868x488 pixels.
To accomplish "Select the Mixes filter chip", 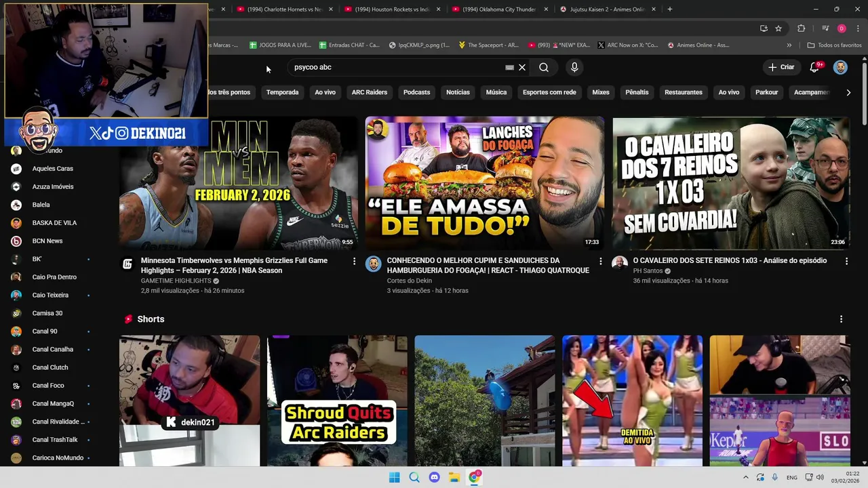I will tap(601, 92).
